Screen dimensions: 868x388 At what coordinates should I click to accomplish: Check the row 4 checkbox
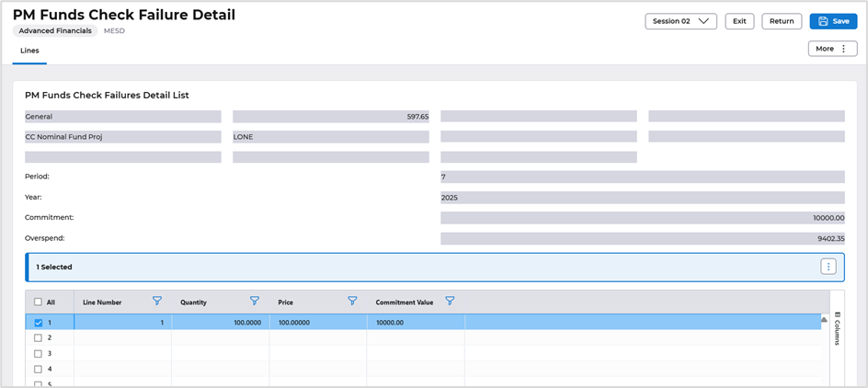coord(39,369)
